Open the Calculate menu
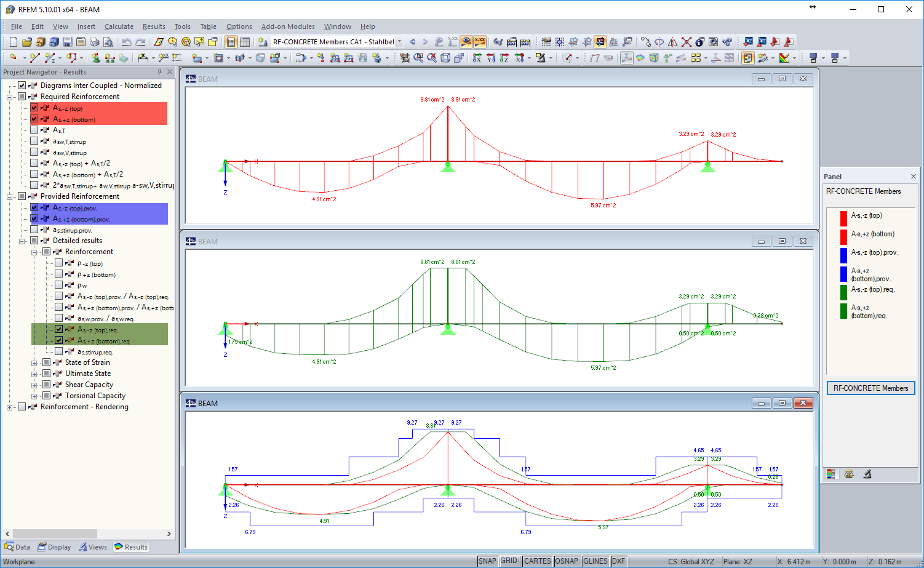The image size is (924, 568). tap(119, 26)
